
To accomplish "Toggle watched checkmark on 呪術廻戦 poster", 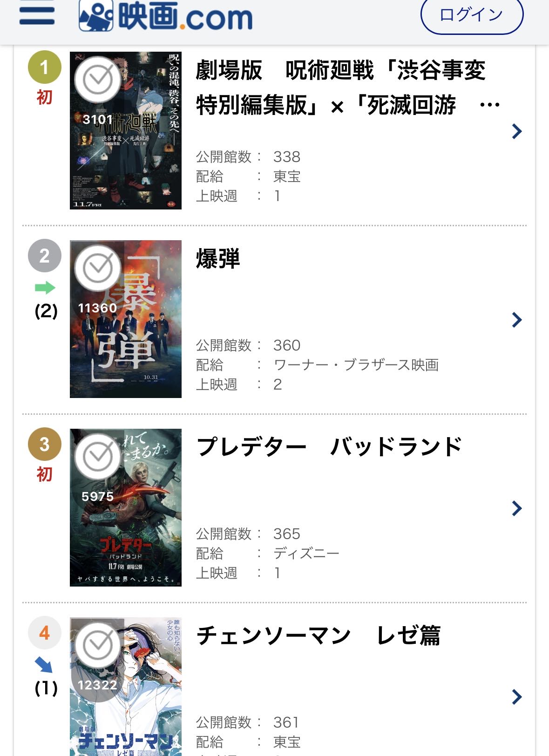I will point(98,80).
